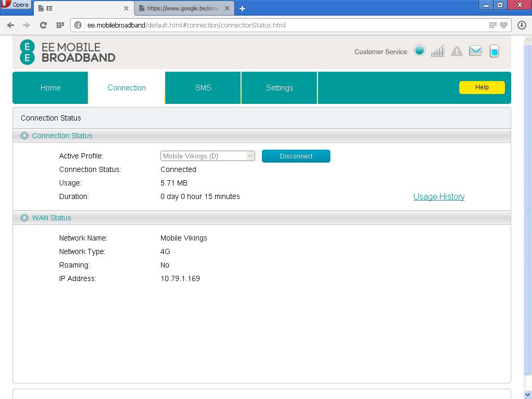532x399 pixels.
Task: Click the signal strength bars icon
Action: 438,51
